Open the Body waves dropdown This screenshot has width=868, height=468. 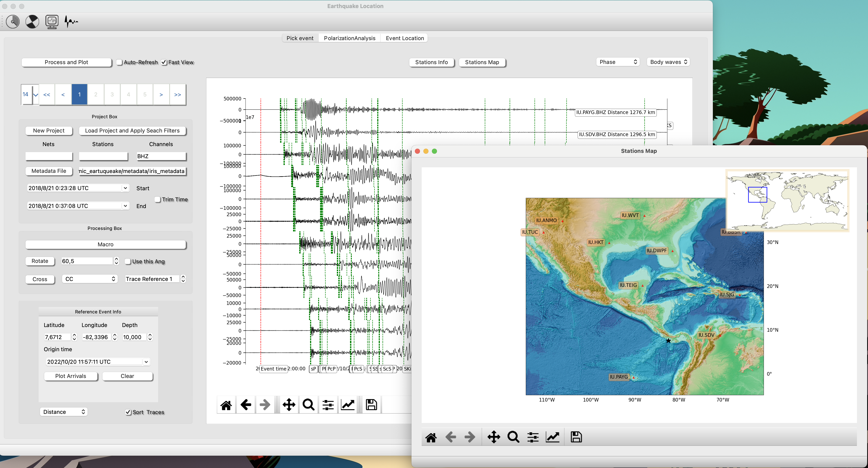[668, 62]
